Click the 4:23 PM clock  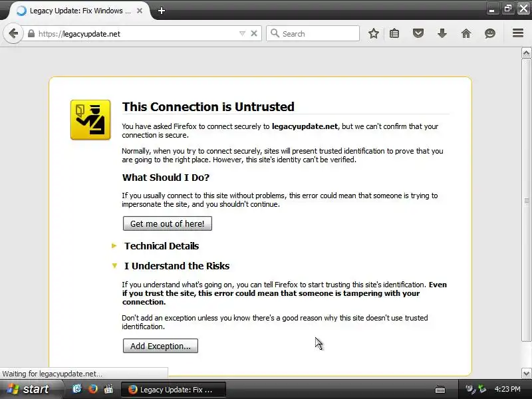(507, 389)
